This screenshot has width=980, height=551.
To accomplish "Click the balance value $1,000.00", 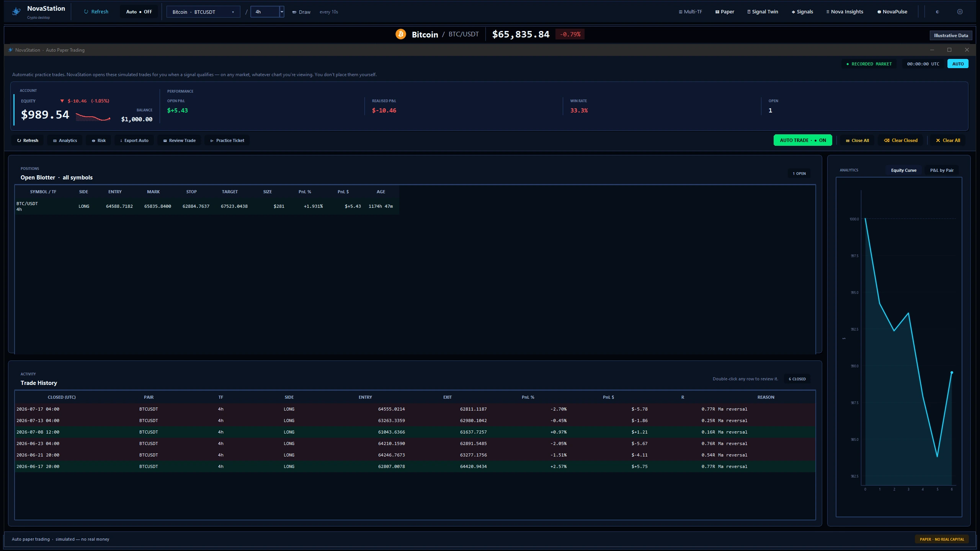I will pyautogui.click(x=137, y=119).
